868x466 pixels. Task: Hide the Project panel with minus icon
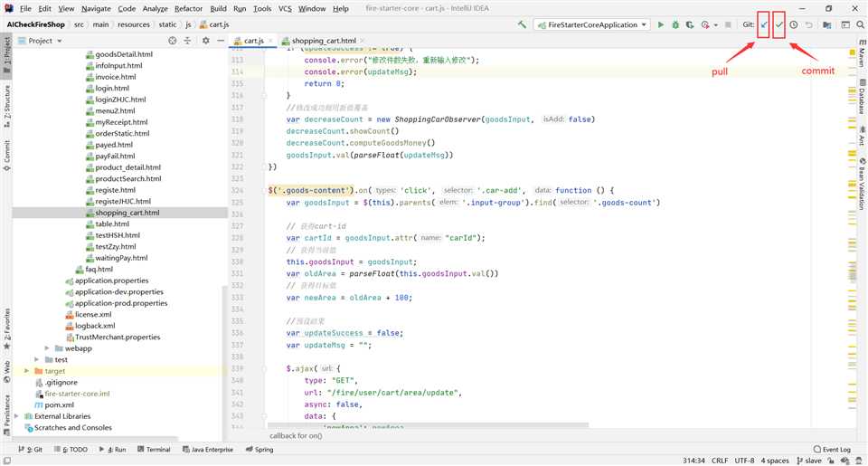221,41
